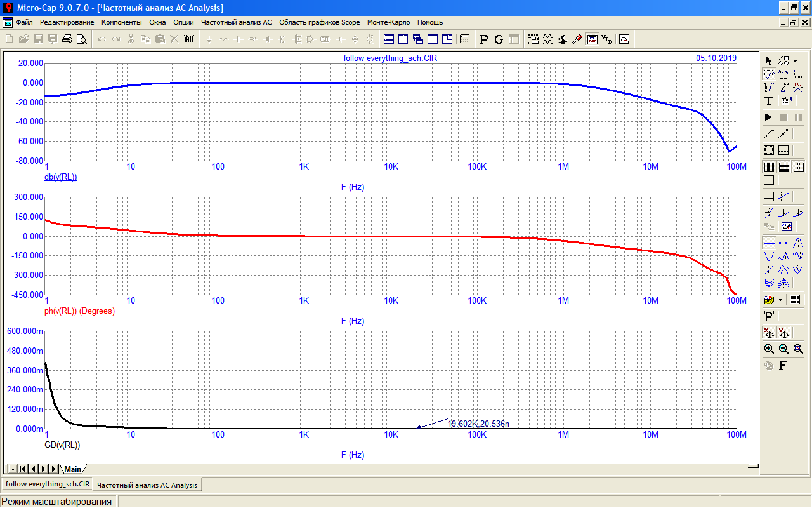Open the Частотный анализ AC menu

coord(236,22)
